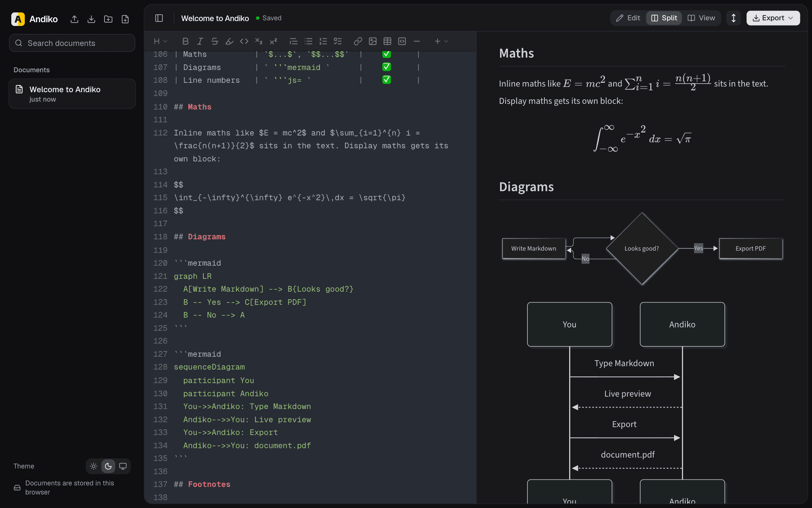Insert a blockquote

294,41
